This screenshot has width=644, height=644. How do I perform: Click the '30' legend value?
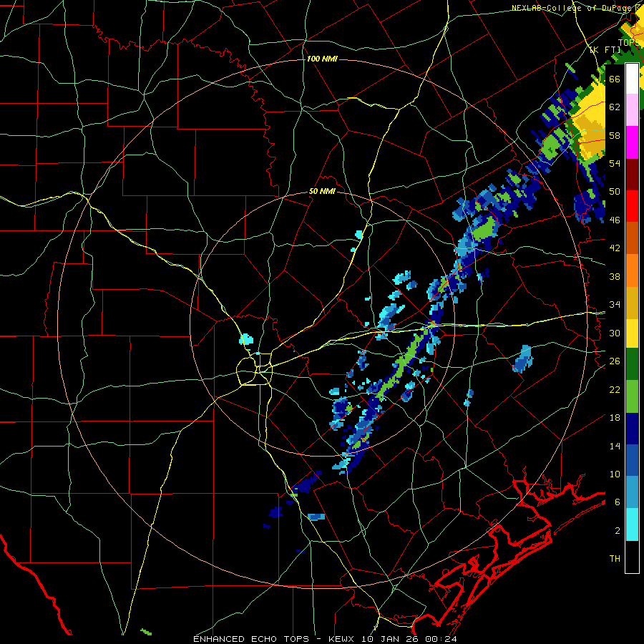click(615, 333)
